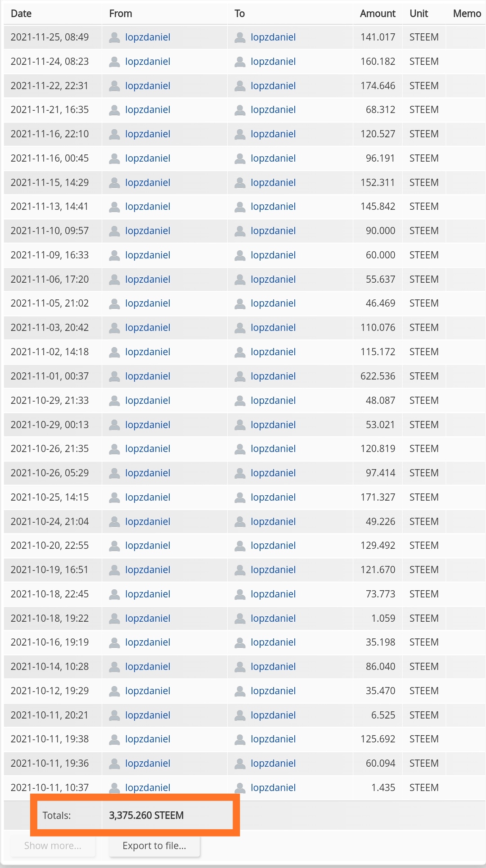This screenshot has height=868, width=486.
Task: Click the Unit column header
Action: pyautogui.click(x=418, y=14)
